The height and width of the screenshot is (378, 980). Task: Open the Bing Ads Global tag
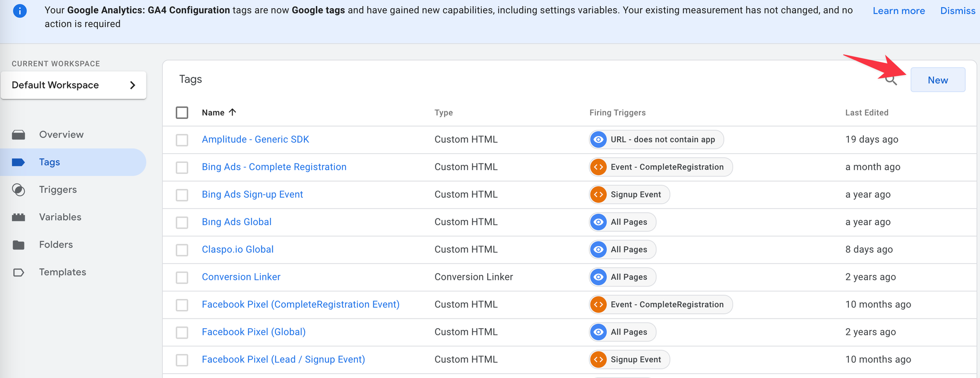click(x=237, y=222)
